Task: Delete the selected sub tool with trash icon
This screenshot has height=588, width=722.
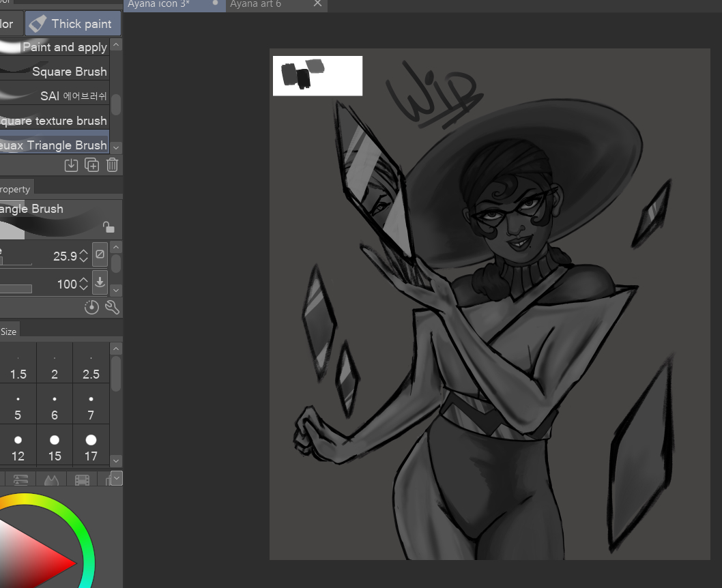Action: [x=113, y=164]
